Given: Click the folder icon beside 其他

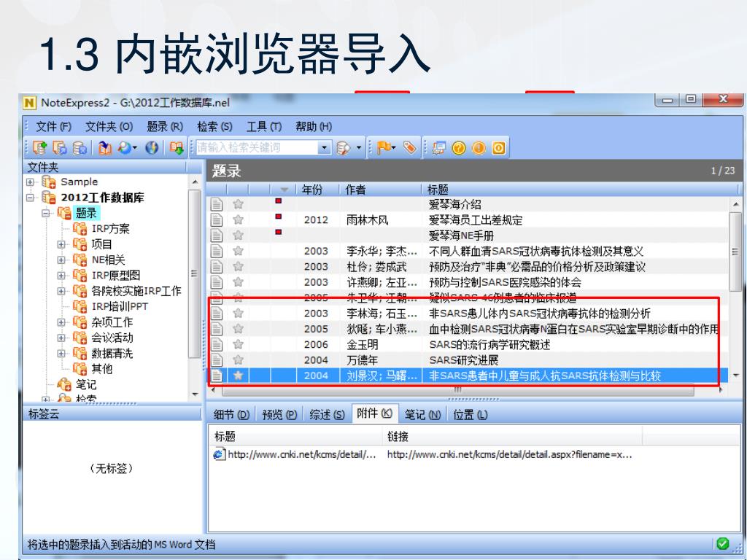Looking at the screenshot, I should (x=80, y=368).
